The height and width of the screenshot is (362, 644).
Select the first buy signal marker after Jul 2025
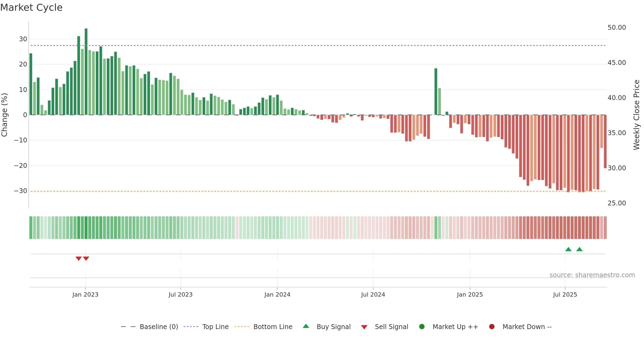(568, 249)
